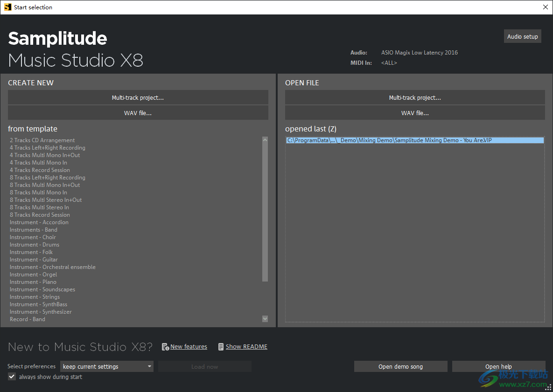The width and height of the screenshot is (553, 392).
Task: Click the document icon beside Show README
Action: coord(221,346)
